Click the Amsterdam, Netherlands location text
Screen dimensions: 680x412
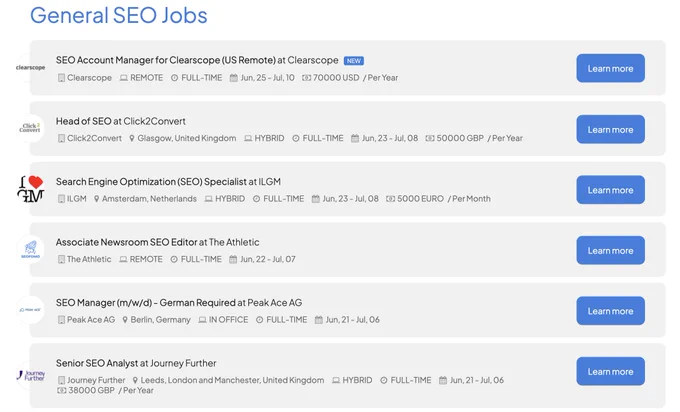coord(149,199)
